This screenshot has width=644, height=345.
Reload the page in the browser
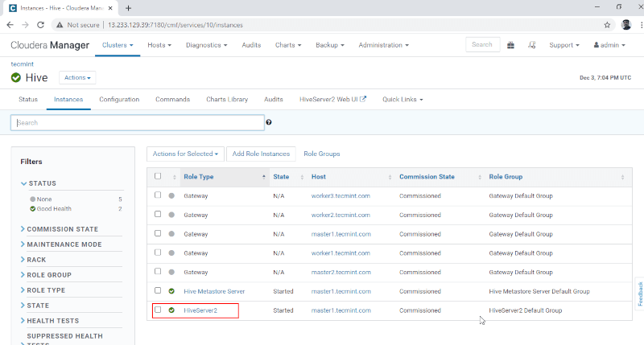pyautogui.click(x=42, y=25)
